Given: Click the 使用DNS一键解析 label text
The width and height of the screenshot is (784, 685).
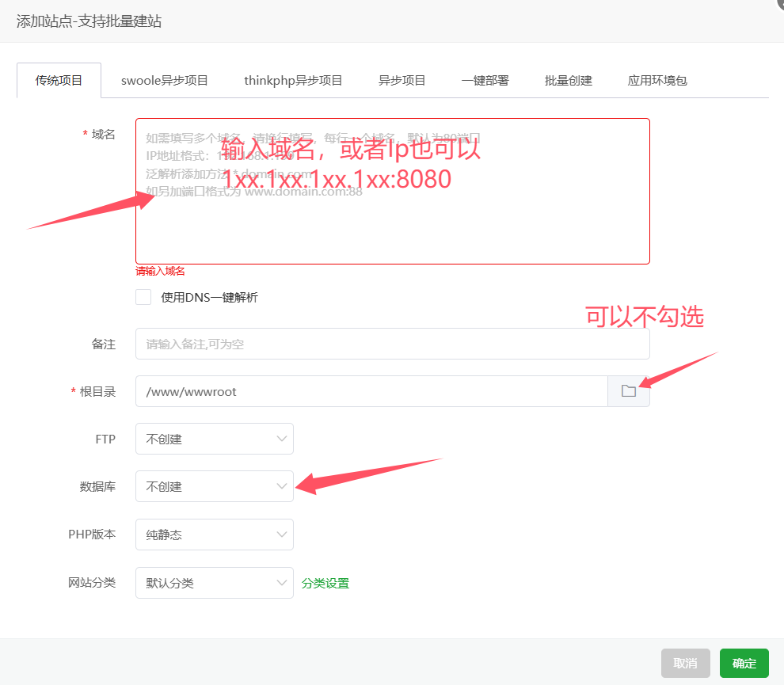Looking at the screenshot, I should 210,298.
